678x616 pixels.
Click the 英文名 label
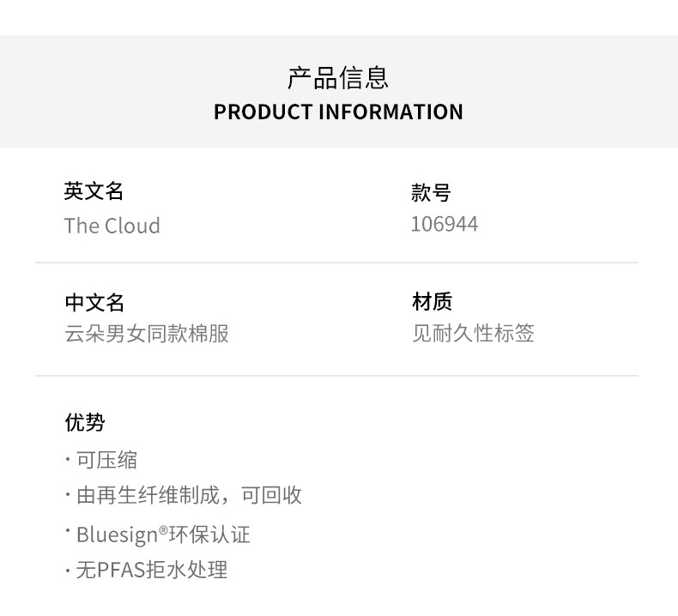(x=94, y=191)
